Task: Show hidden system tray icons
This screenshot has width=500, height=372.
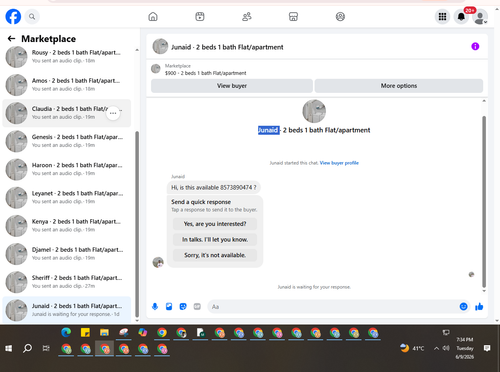Action: pyautogui.click(x=436, y=348)
